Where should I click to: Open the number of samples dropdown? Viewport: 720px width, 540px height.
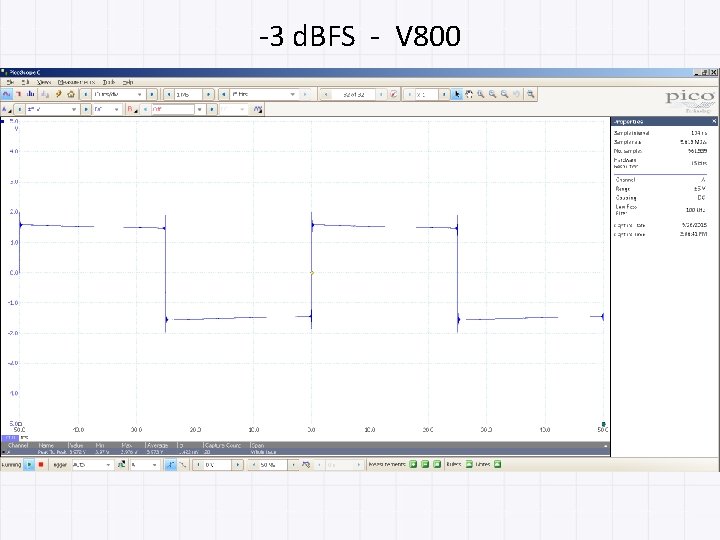pyautogui.click(x=264, y=94)
